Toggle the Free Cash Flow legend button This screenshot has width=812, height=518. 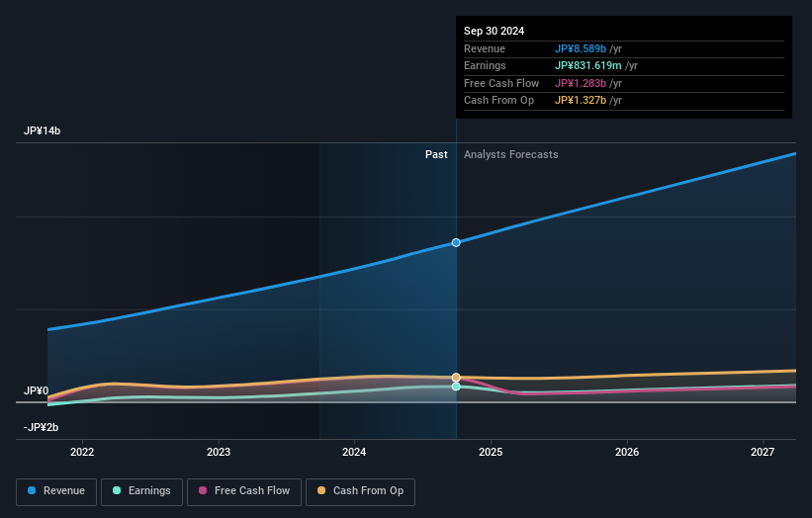[244, 491]
